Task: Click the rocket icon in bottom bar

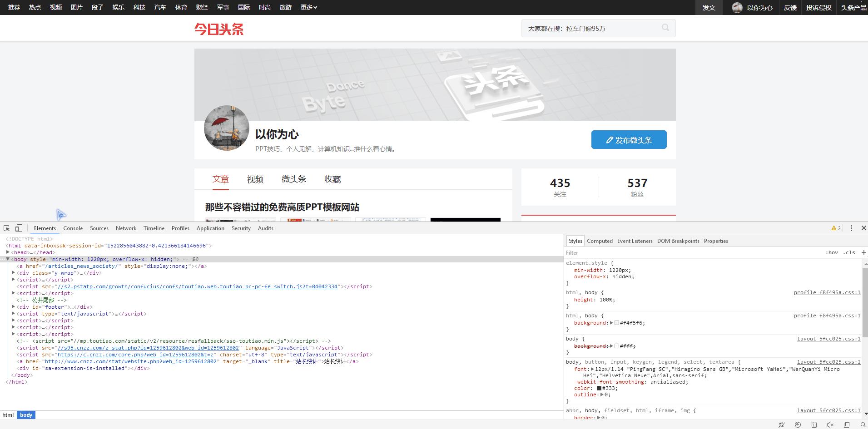Action: (781, 424)
